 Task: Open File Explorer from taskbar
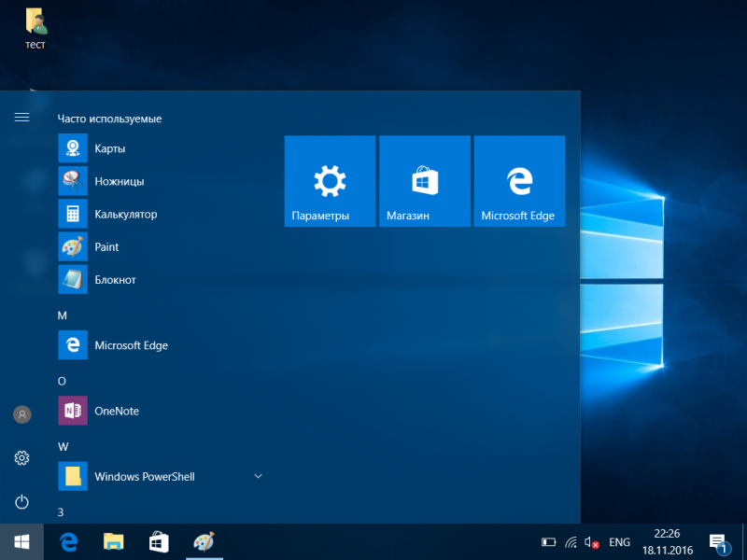click(x=113, y=542)
